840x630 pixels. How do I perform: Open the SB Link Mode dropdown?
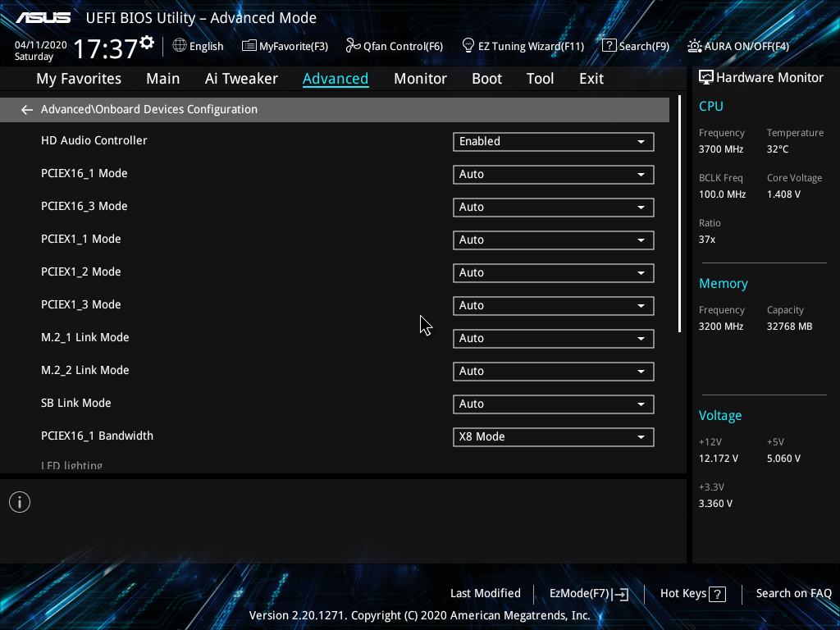pyautogui.click(x=554, y=404)
